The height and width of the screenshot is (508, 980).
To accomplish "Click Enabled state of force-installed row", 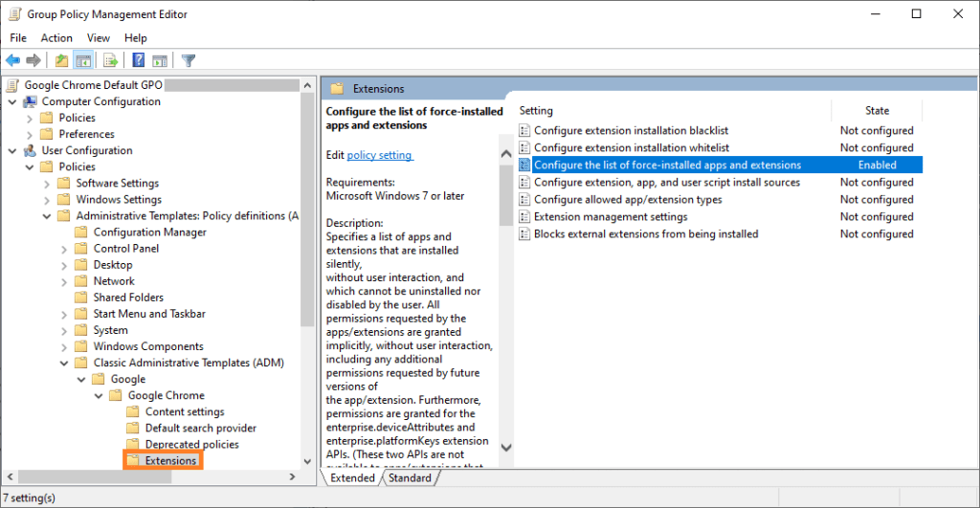I will (x=877, y=165).
